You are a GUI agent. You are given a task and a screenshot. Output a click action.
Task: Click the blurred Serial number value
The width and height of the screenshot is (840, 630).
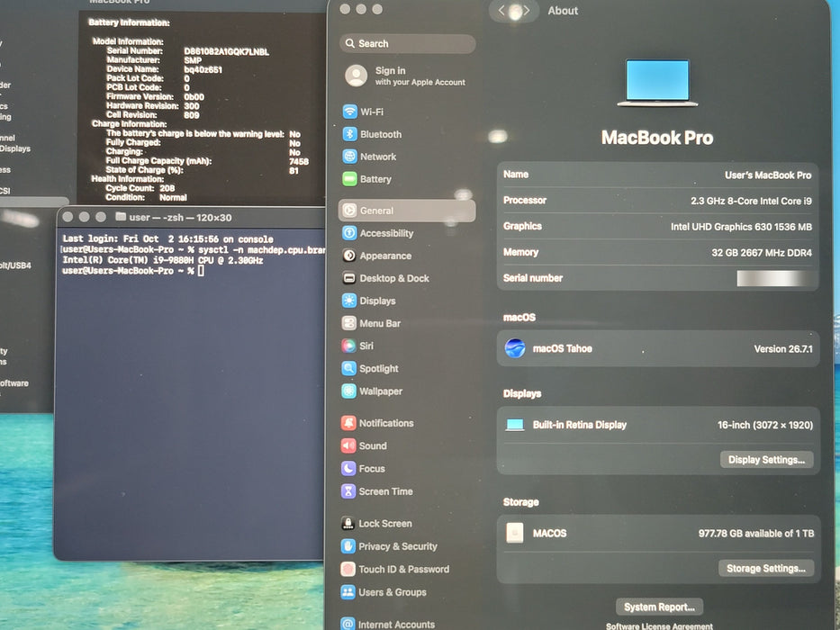pyautogui.click(x=775, y=278)
